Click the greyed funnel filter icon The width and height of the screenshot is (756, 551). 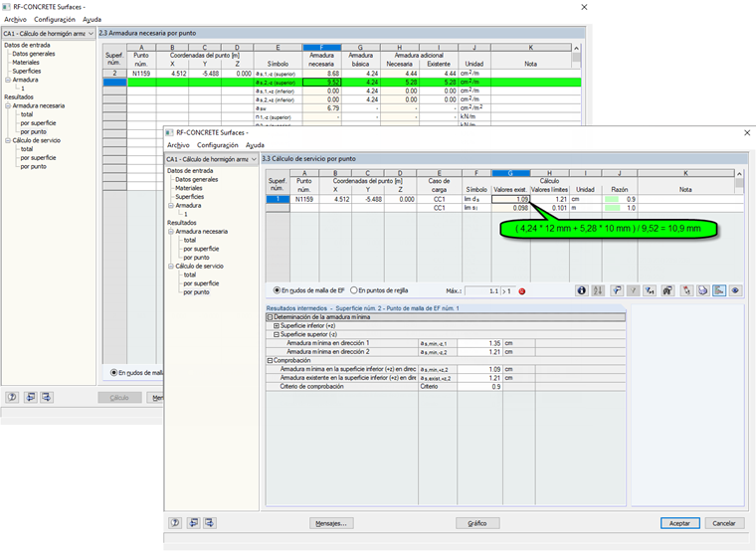pos(633,290)
